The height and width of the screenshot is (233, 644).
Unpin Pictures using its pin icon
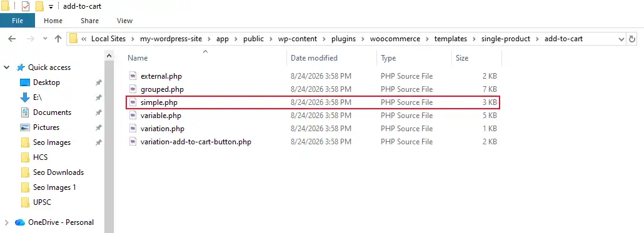click(98, 127)
